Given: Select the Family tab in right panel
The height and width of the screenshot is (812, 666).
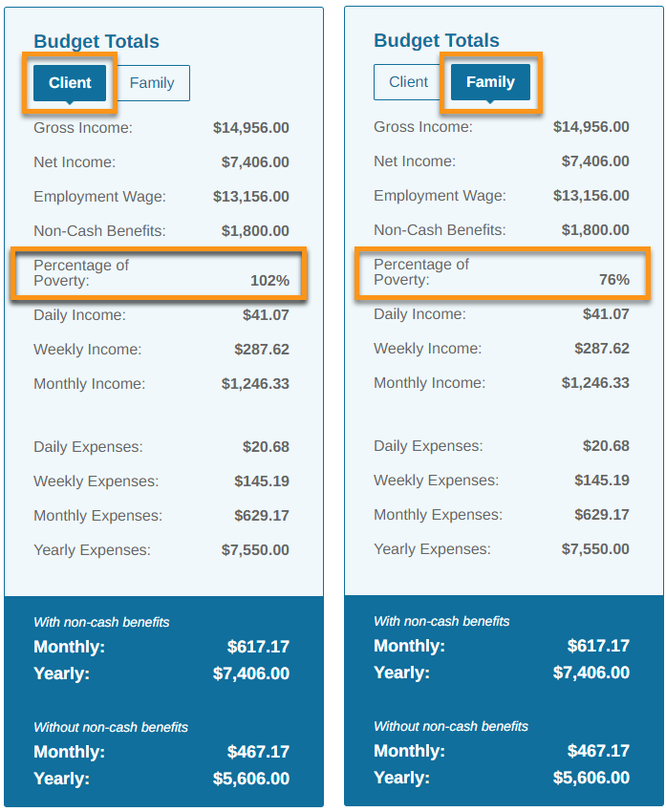Looking at the screenshot, I should pos(490,82).
